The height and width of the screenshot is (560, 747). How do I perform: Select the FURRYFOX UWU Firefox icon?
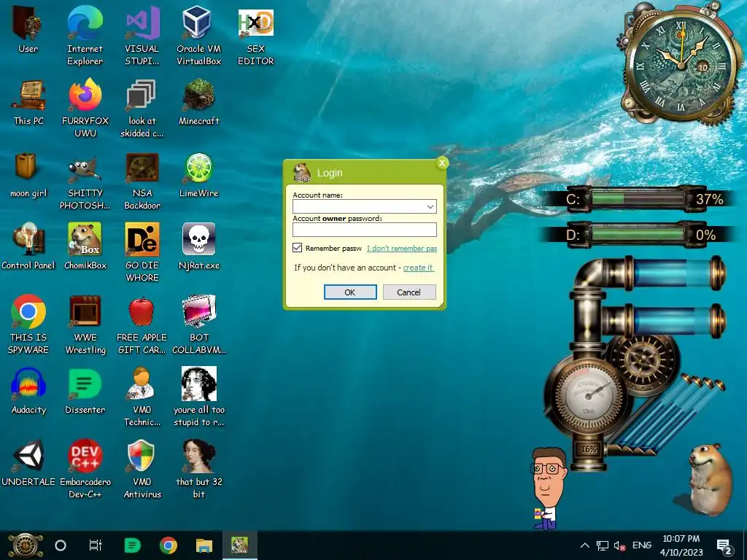pyautogui.click(x=85, y=108)
